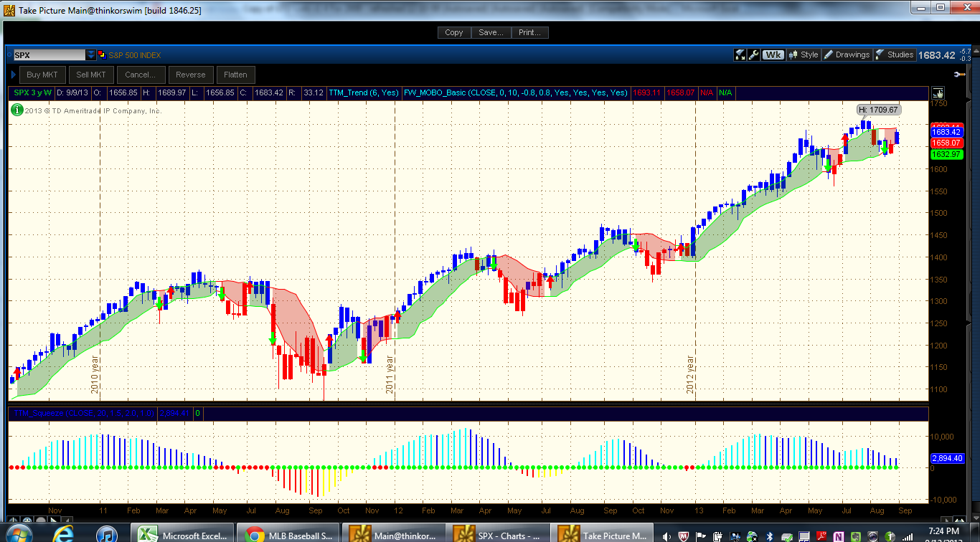Click the circle indicator left of SPX box
Screen dimensions: 980x542
point(9,54)
